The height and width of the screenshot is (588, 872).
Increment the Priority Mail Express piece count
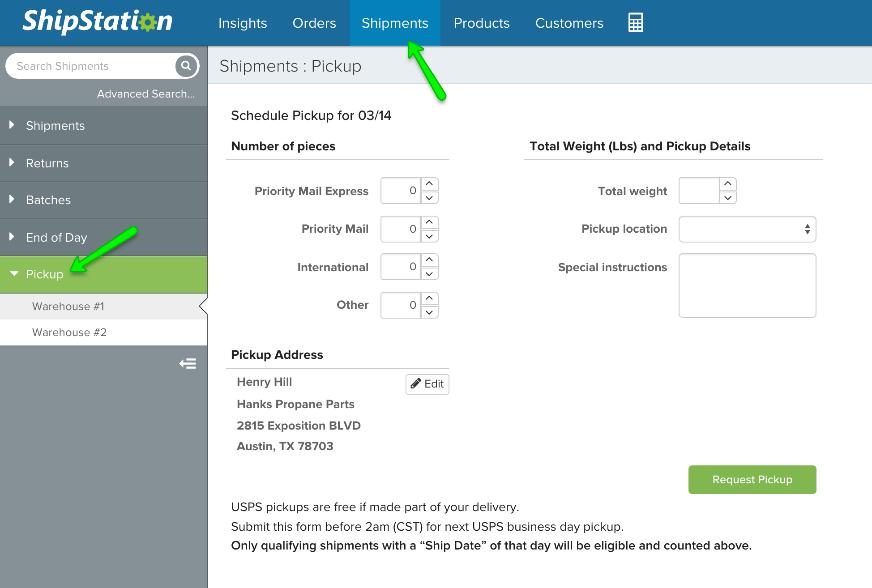pyautogui.click(x=429, y=183)
